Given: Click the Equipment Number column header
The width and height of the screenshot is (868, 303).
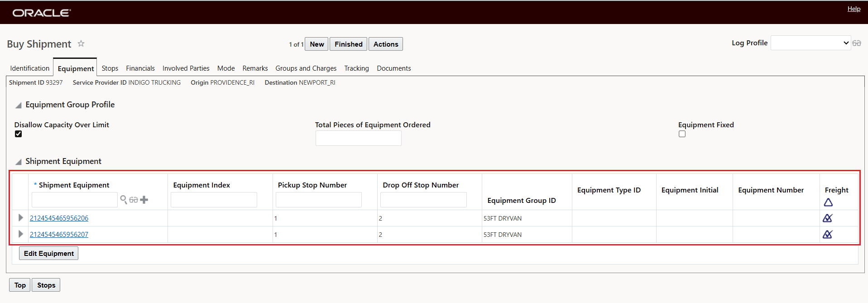Looking at the screenshot, I should [771, 190].
